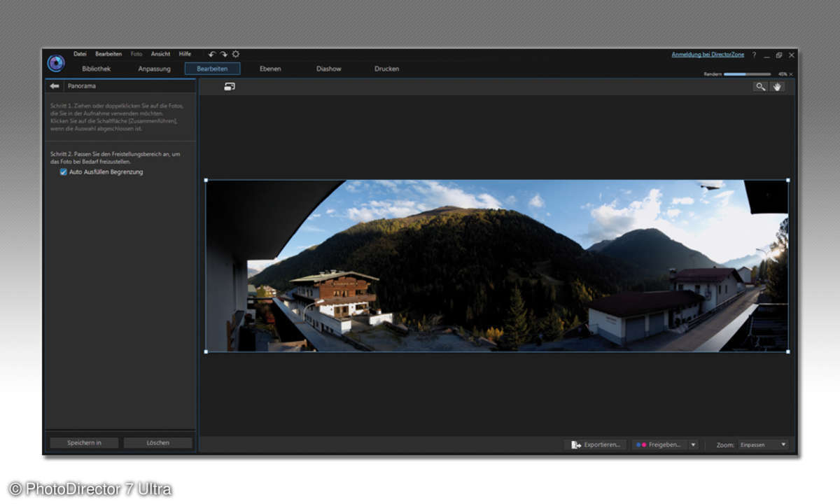This screenshot has width=840, height=504.
Task: Open the Ansicht menu
Action: tap(160, 54)
